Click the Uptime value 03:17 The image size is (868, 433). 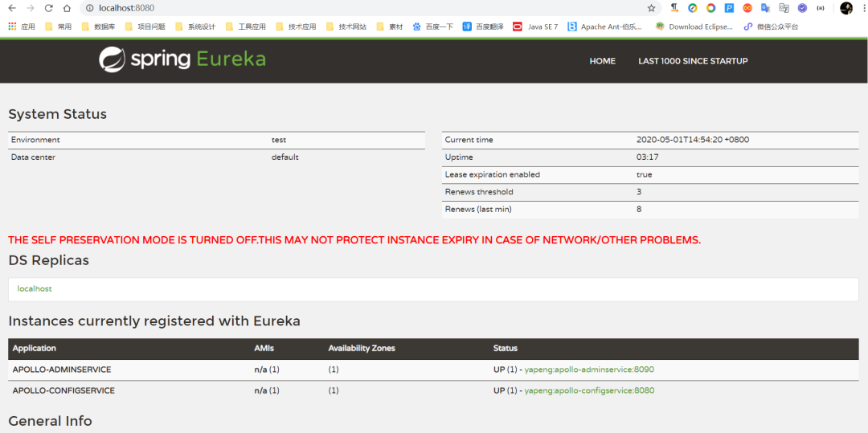[x=648, y=157]
